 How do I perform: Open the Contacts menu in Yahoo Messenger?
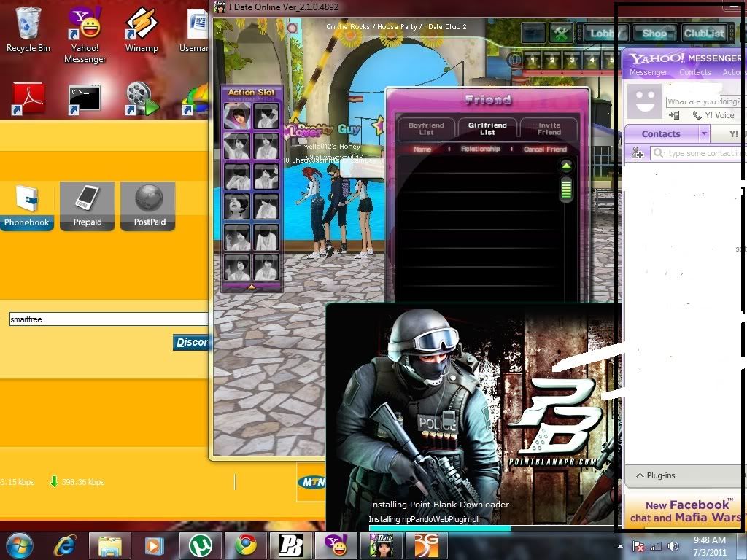694,72
